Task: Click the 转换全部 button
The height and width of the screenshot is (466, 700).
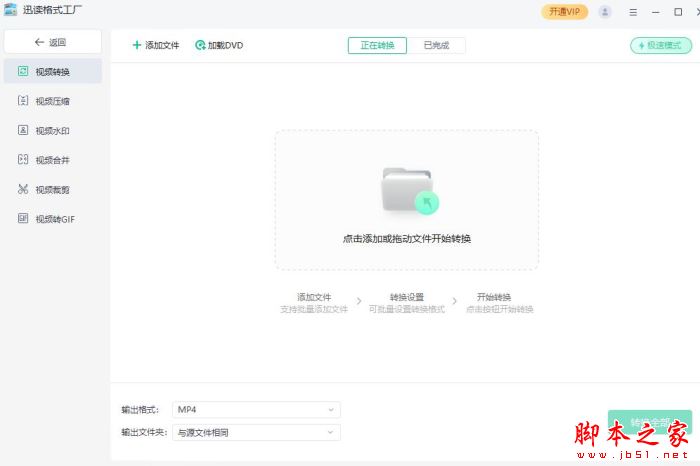Action: click(650, 422)
